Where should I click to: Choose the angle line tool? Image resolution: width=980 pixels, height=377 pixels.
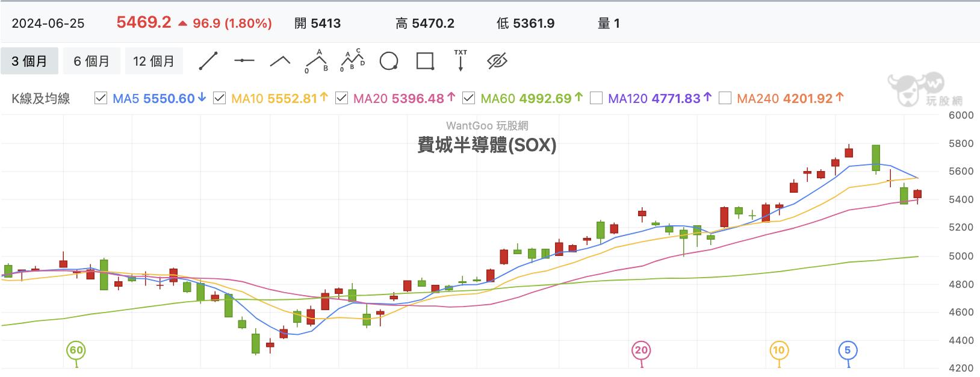click(281, 61)
